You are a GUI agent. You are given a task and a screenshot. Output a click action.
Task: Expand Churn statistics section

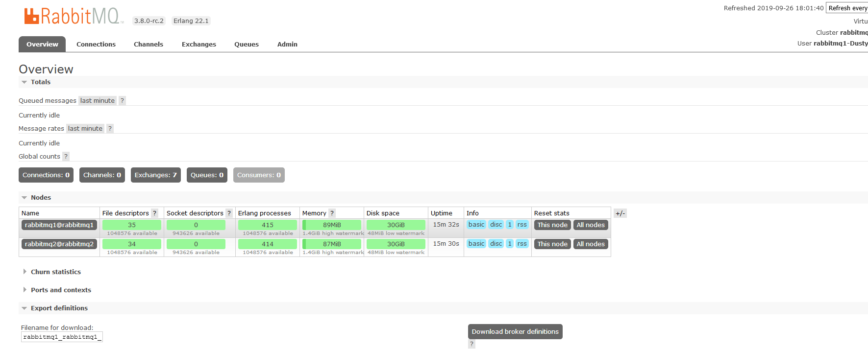[x=55, y=272]
